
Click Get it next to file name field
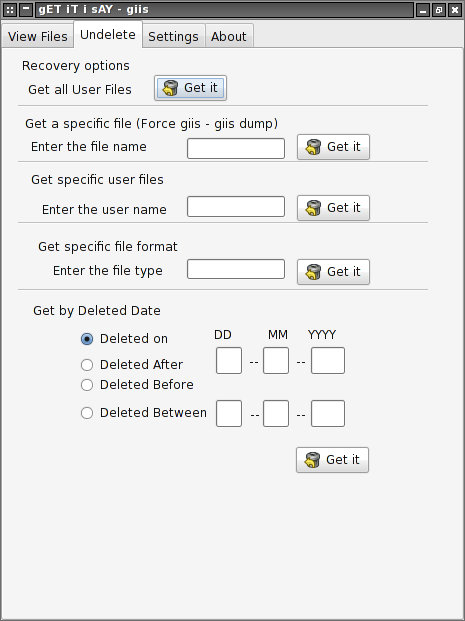333,147
